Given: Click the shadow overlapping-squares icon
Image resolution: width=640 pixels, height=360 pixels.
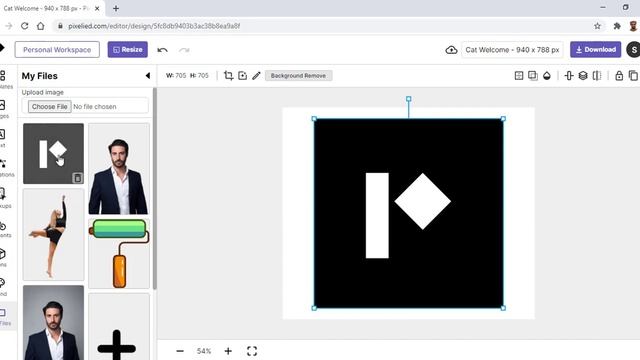Looking at the screenshot, I should 533,76.
